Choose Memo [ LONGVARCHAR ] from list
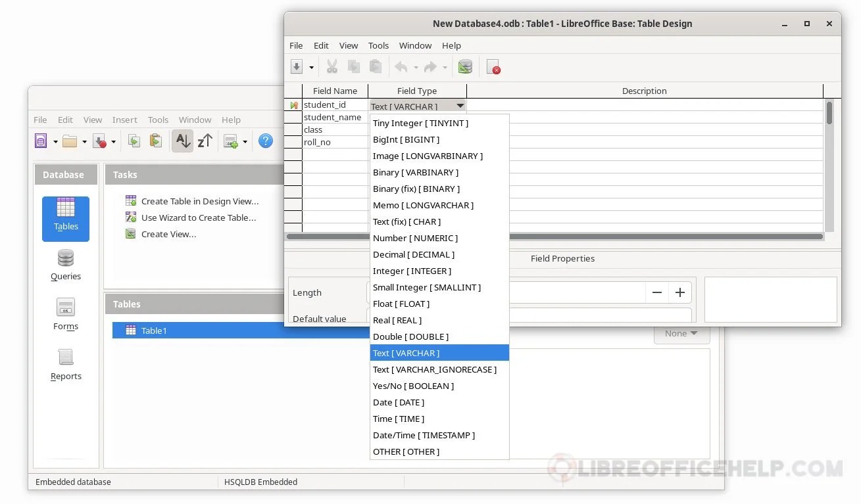The image size is (861, 504). tap(439, 205)
